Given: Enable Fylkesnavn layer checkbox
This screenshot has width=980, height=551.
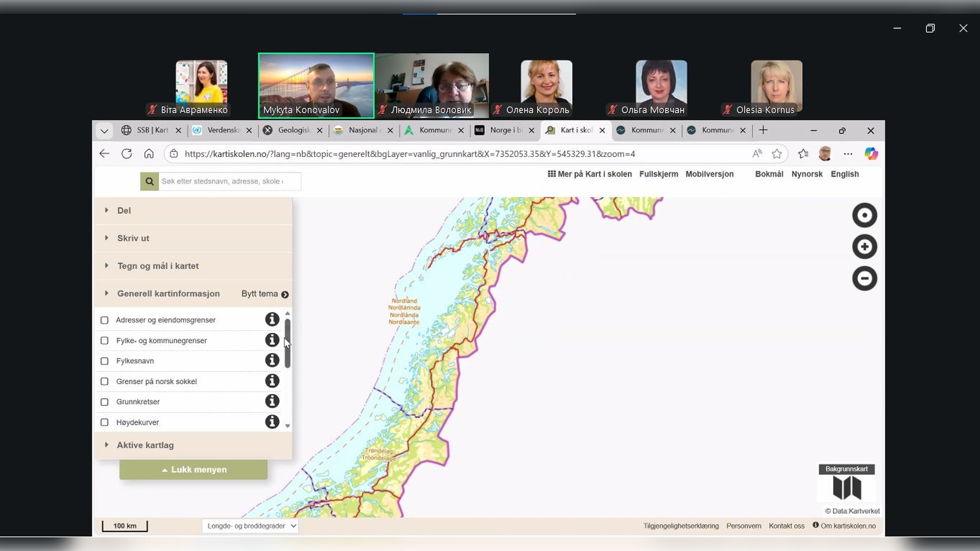Looking at the screenshot, I should [x=105, y=361].
